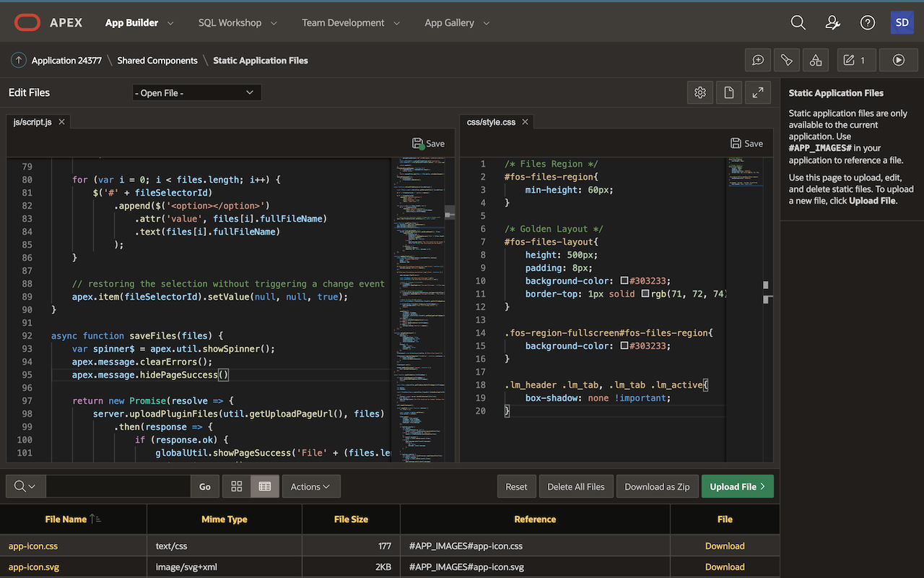The width and height of the screenshot is (924, 578).
Task: Open the tag/bug tracking icon in the toolbar
Action: point(787,61)
